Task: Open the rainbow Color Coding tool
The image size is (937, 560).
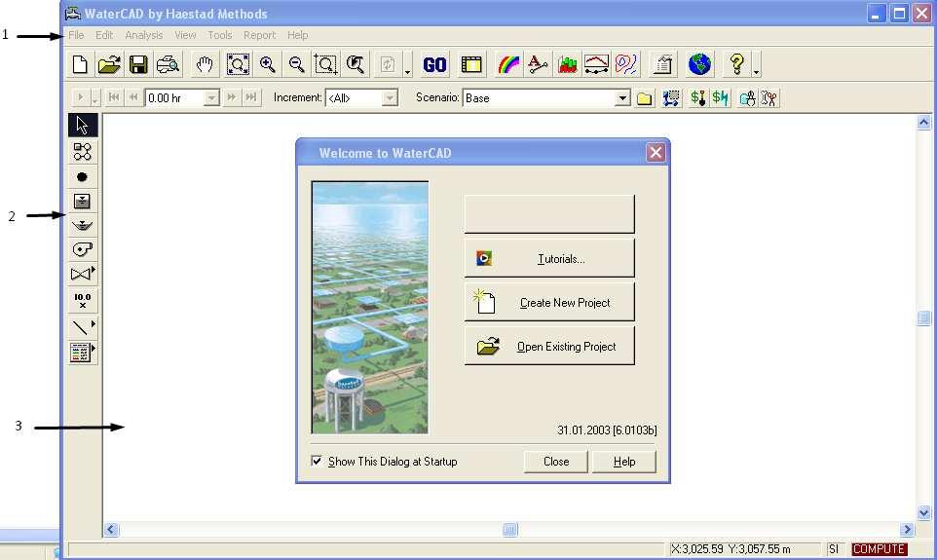Action: click(508, 64)
